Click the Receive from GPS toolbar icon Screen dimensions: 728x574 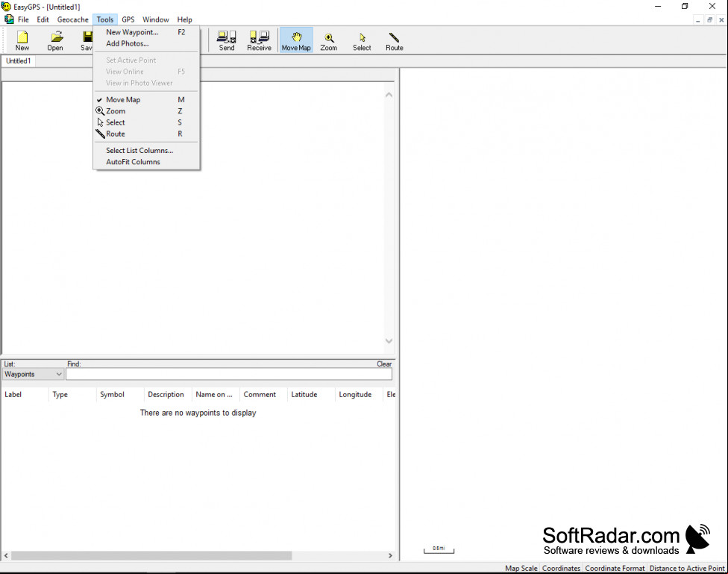pyautogui.click(x=259, y=40)
